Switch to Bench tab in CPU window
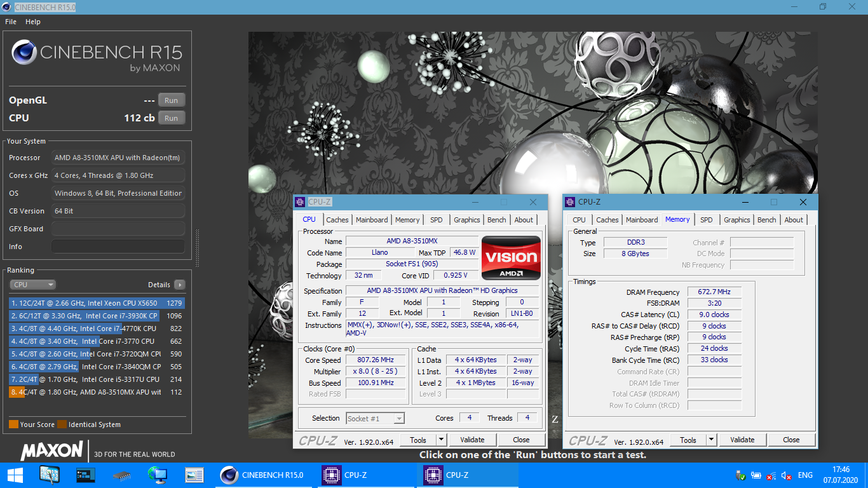Screen dimensions: 868x488 coord(497,220)
